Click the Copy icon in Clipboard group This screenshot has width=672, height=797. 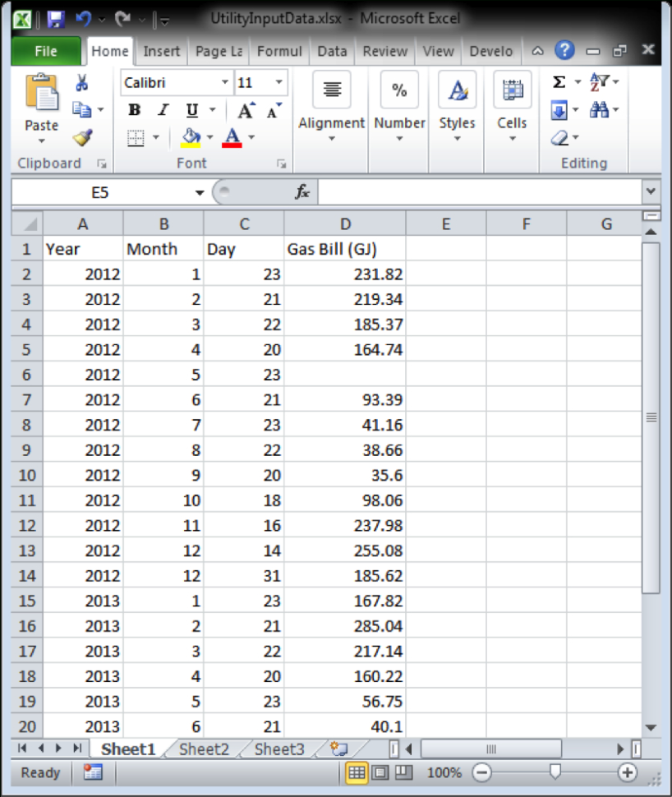point(81,109)
